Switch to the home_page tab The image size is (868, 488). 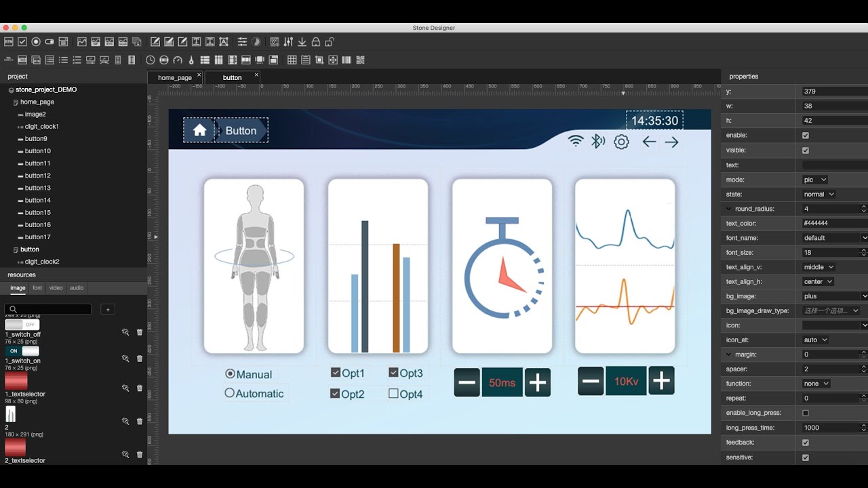click(175, 77)
